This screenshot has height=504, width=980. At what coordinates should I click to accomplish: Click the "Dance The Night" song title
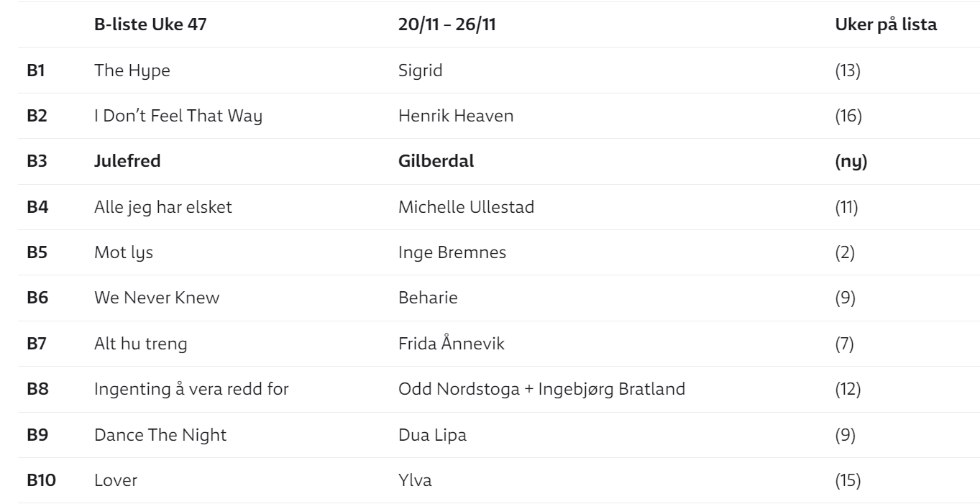pyautogui.click(x=160, y=434)
